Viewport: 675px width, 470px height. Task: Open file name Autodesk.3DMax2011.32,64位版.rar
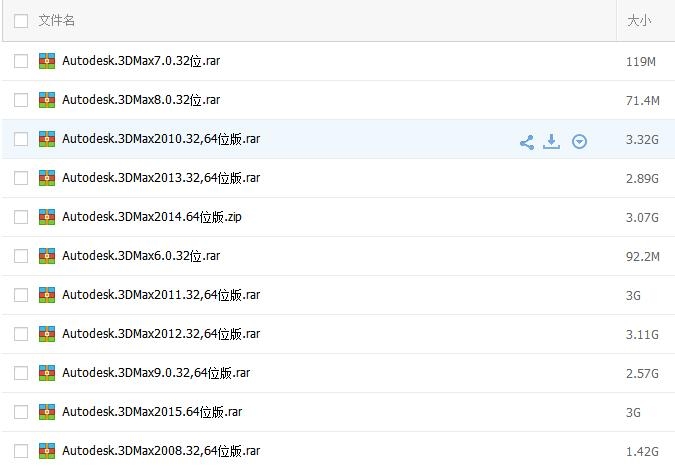coord(161,295)
